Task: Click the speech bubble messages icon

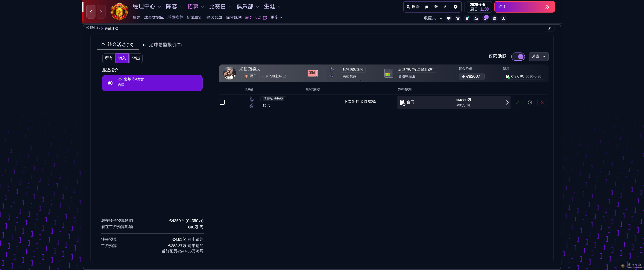Action: pyautogui.click(x=449, y=18)
